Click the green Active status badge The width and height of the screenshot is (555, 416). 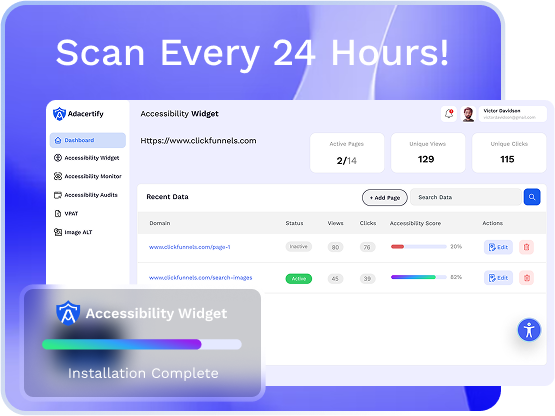[299, 279]
